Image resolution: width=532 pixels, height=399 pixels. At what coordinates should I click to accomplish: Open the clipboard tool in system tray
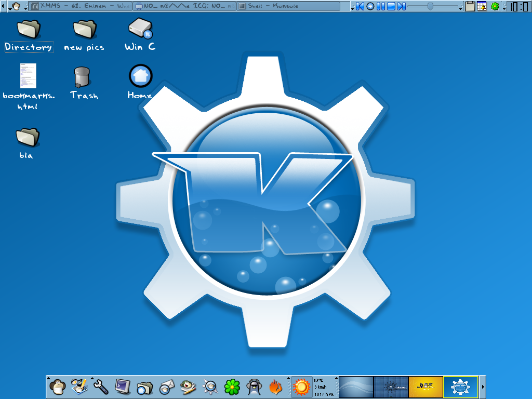470,6
